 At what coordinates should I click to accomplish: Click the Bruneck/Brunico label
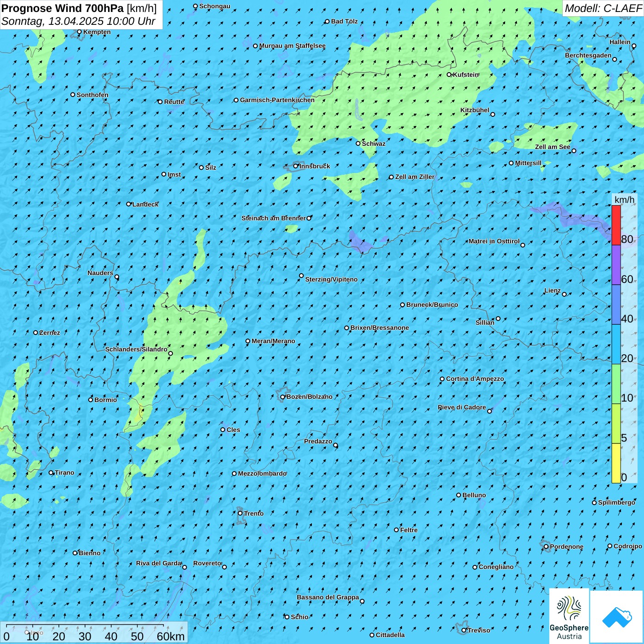coord(432,305)
